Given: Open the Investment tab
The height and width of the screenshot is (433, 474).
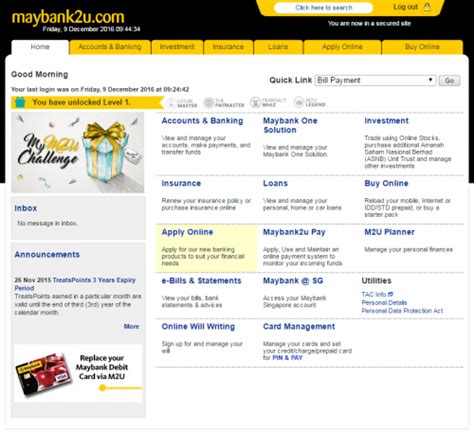Looking at the screenshot, I should 177,47.
